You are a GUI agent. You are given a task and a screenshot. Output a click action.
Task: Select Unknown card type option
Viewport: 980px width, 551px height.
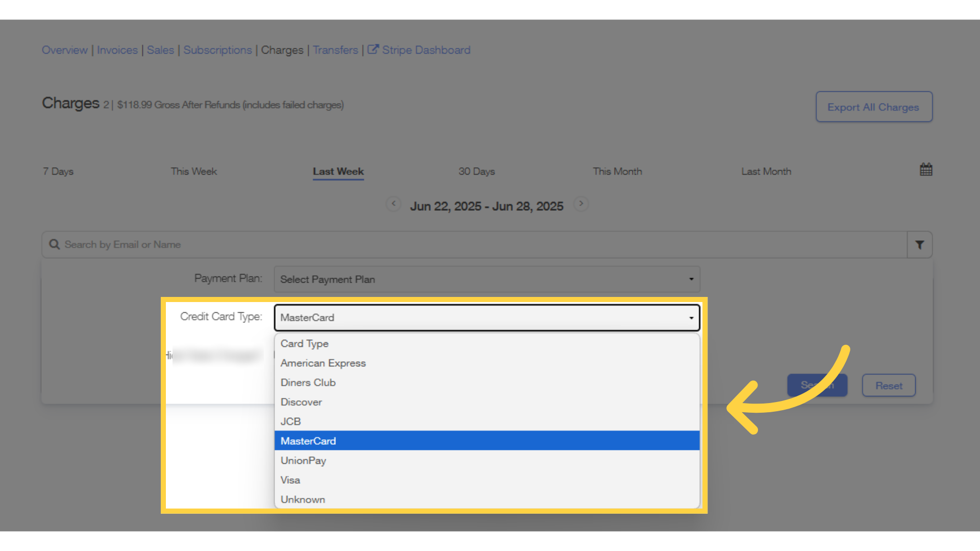tap(487, 499)
